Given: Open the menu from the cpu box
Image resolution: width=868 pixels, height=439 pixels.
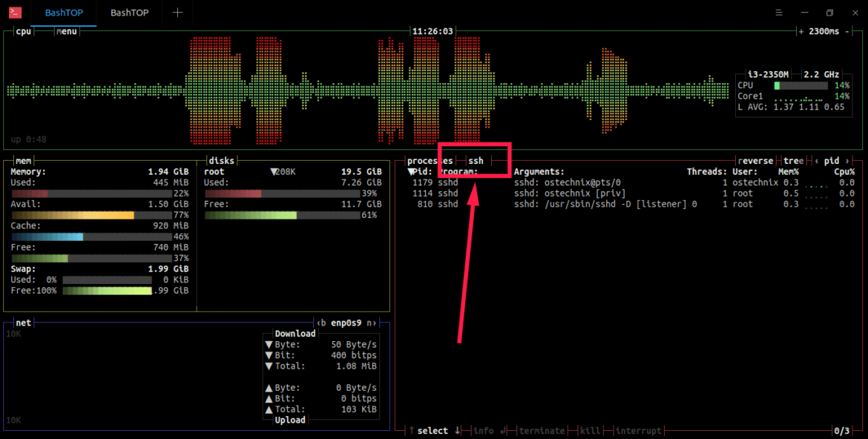Looking at the screenshot, I should pyautogui.click(x=66, y=31).
